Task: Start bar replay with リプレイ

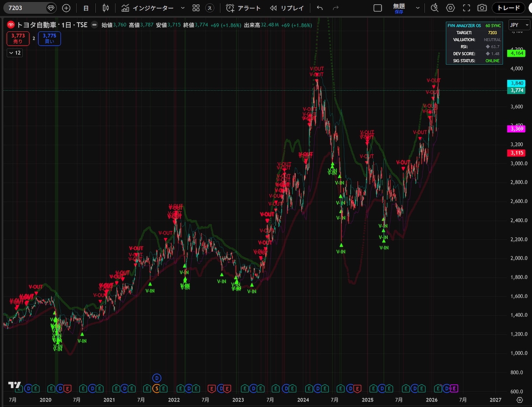Action: coord(287,8)
